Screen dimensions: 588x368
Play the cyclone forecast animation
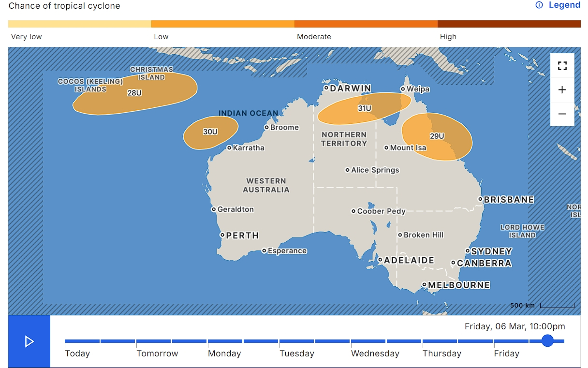29,341
